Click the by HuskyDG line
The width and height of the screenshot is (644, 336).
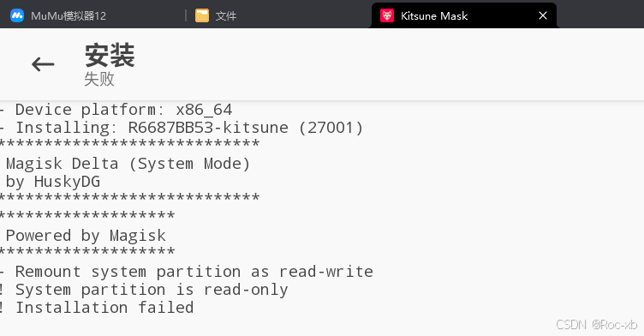53,182
